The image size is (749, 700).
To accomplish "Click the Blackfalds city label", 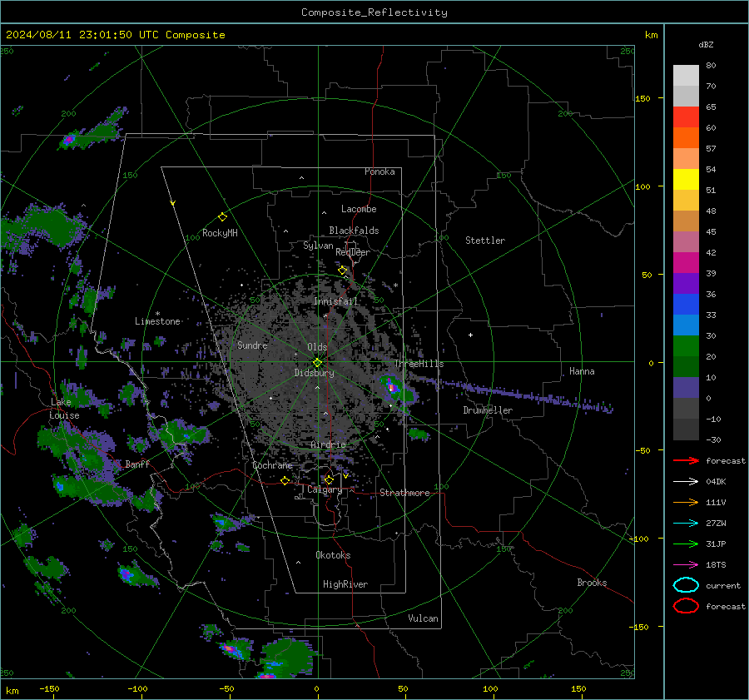I will 354,231.
